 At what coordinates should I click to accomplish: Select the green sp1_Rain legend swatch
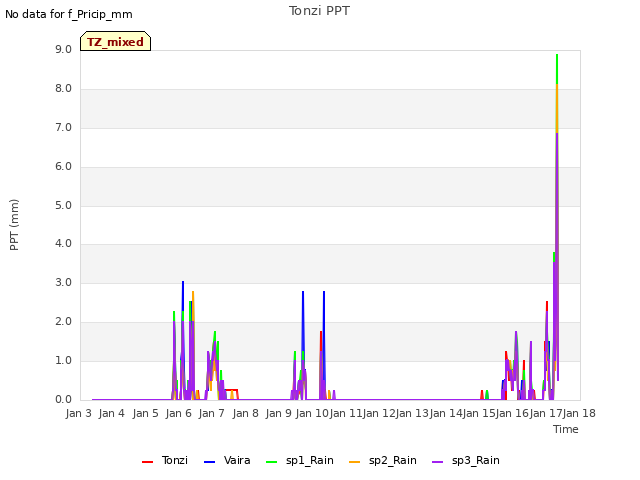(x=271, y=462)
